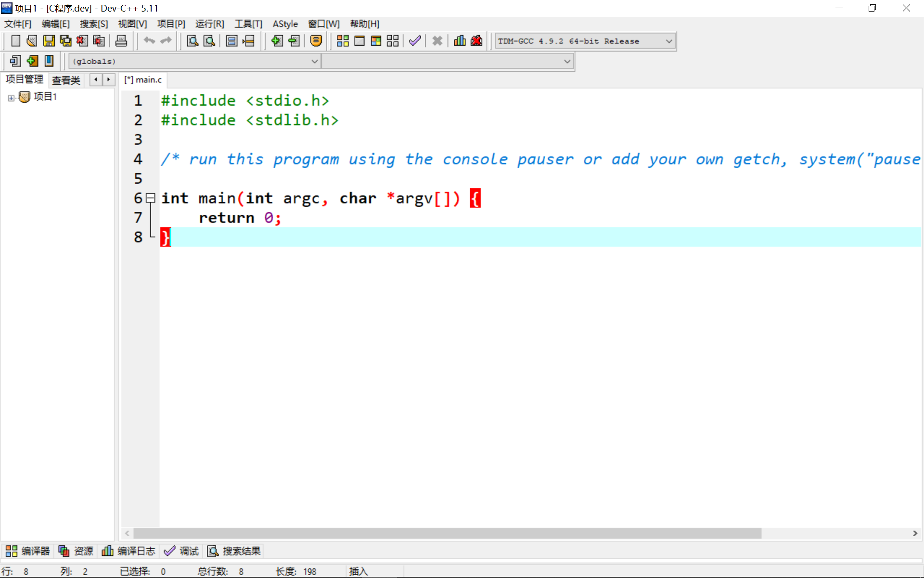Image resolution: width=924 pixels, height=578 pixels.
Task: Click the Save (floppy disk) icon
Action: pos(49,41)
